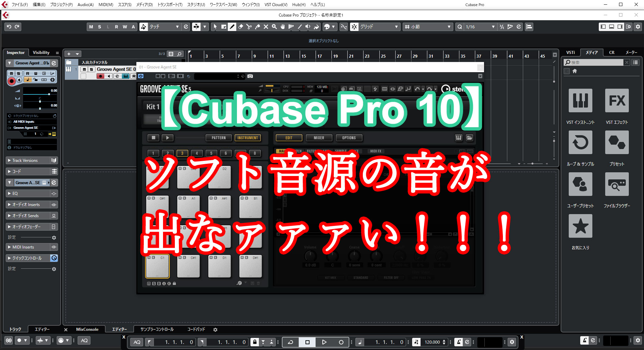Switch to MixConsole lower zone tab

pos(87,329)
